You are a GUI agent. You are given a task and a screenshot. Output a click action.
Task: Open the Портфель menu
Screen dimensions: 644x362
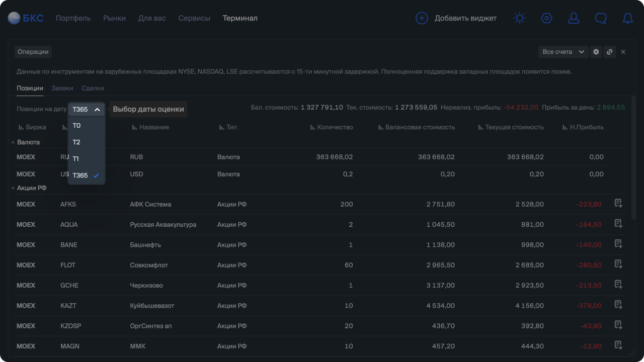(x=73, y=18)
